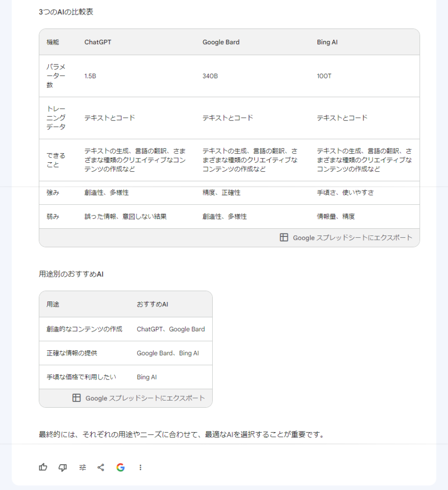
Task: Click the 3つのAIの比較表 heading text
Action: coord(66,12)
